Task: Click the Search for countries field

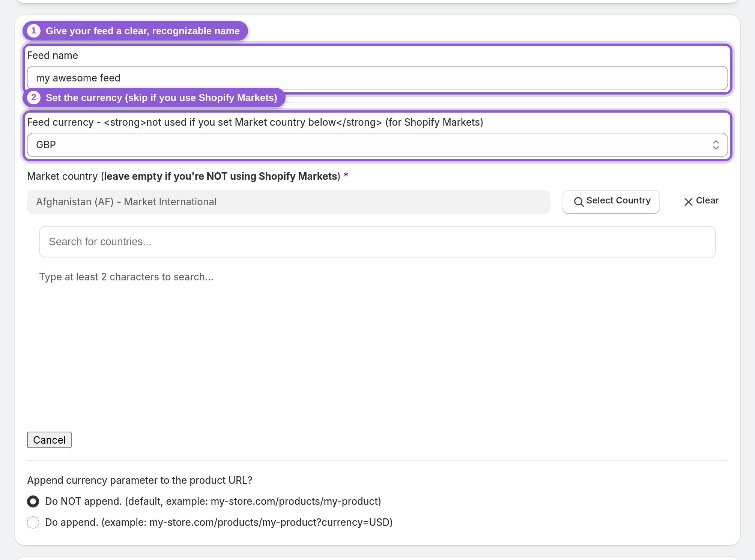Action: click(377, 242)
